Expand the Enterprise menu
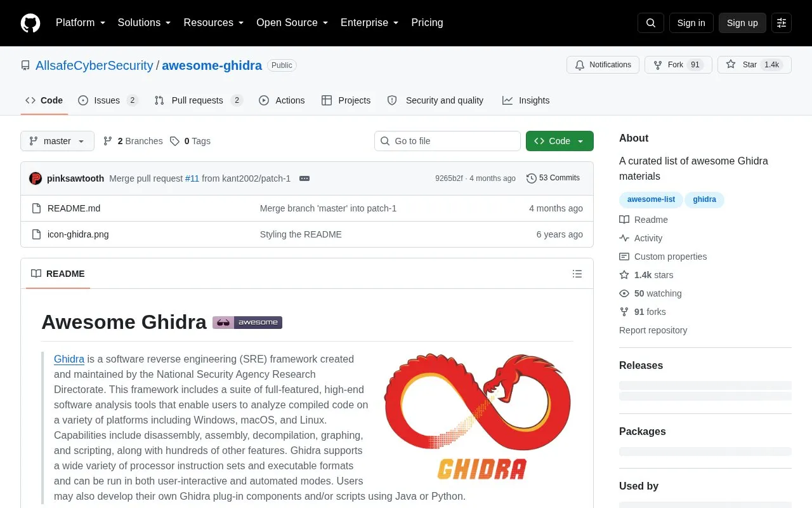The height and width of the screenshot is (508, 812). point(370,23)
